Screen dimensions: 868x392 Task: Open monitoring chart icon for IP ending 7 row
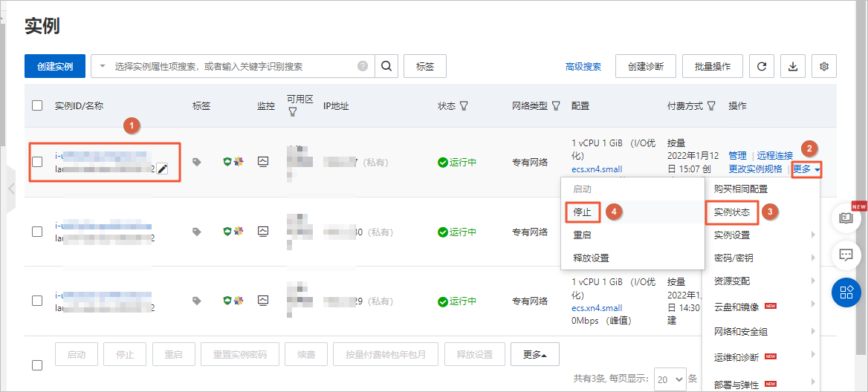tap(263, 161)
